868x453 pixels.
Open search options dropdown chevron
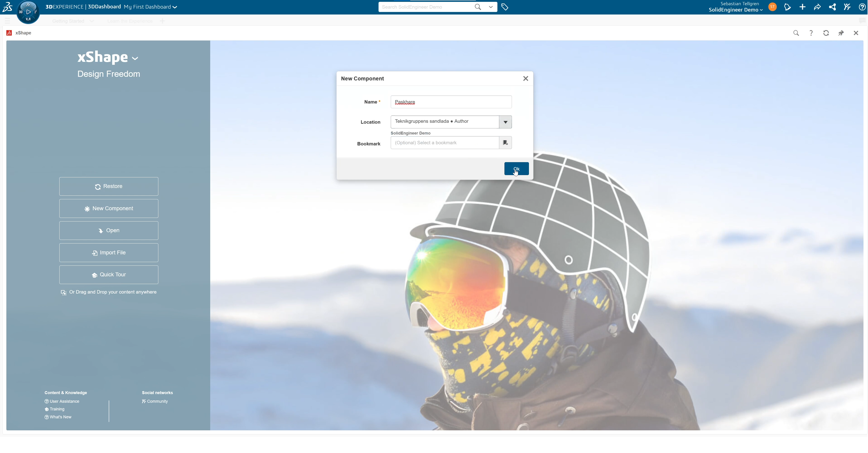pyautogui.click(x=491, y=7)
